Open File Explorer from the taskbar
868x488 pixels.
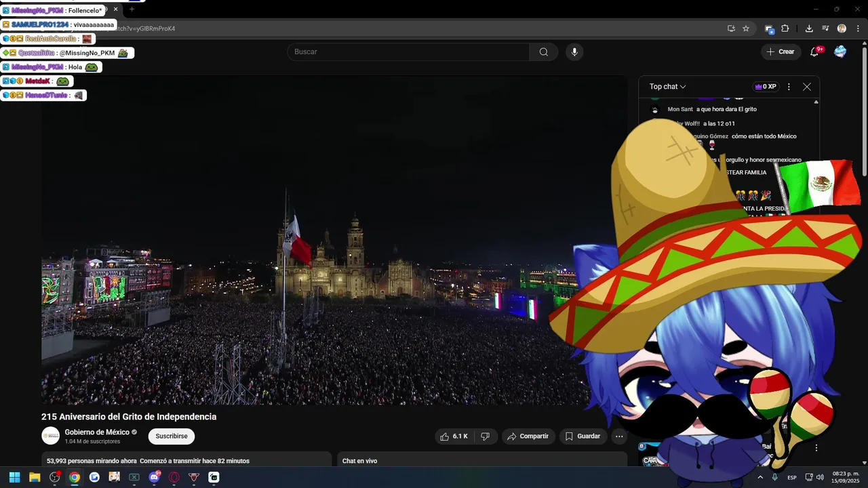click(x=35, y=477)
